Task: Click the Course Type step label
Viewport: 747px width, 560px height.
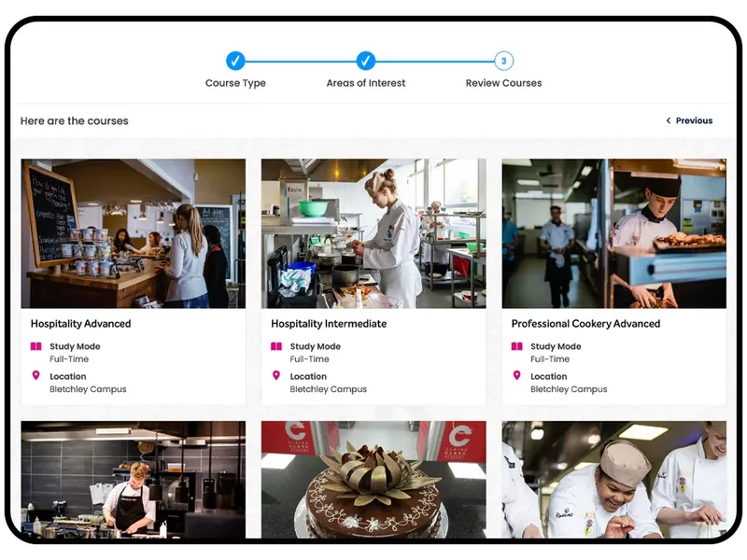Action: point(235,83)
